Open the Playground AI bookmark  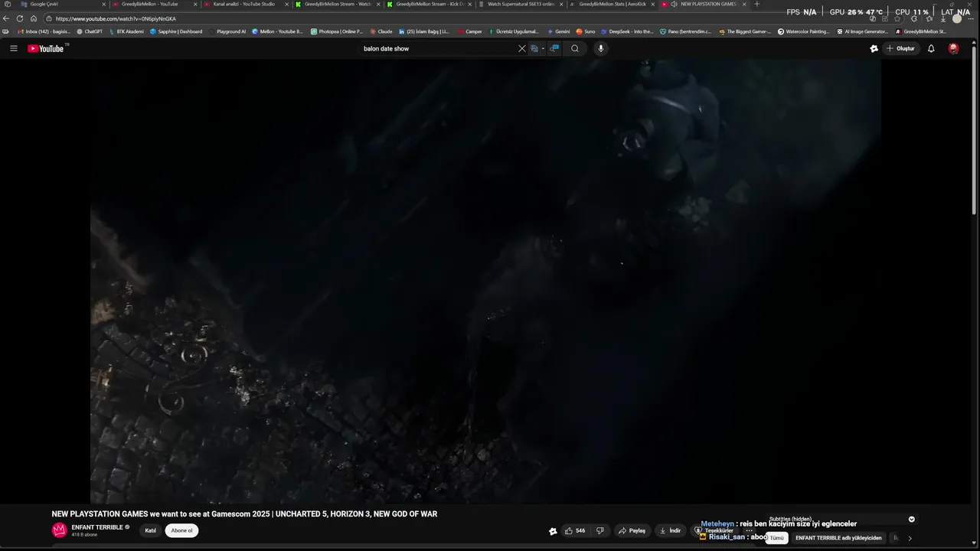(x=227, y=31)
